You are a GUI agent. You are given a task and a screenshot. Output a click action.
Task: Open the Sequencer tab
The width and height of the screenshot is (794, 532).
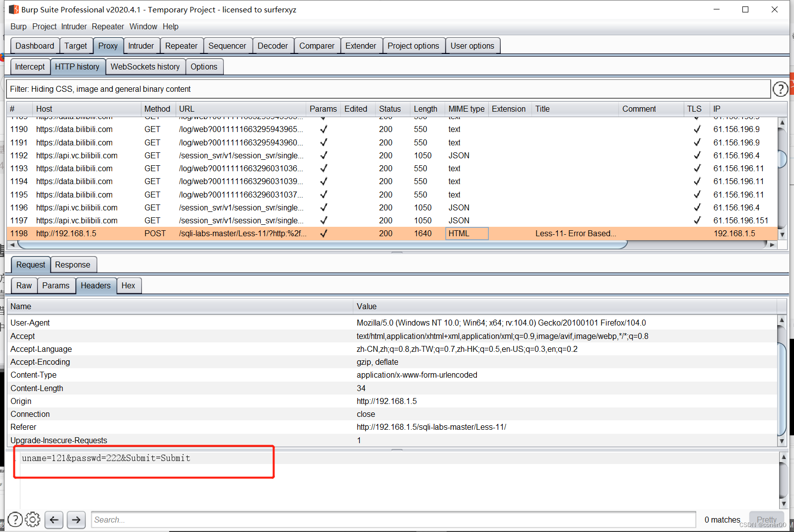point(227,46)
